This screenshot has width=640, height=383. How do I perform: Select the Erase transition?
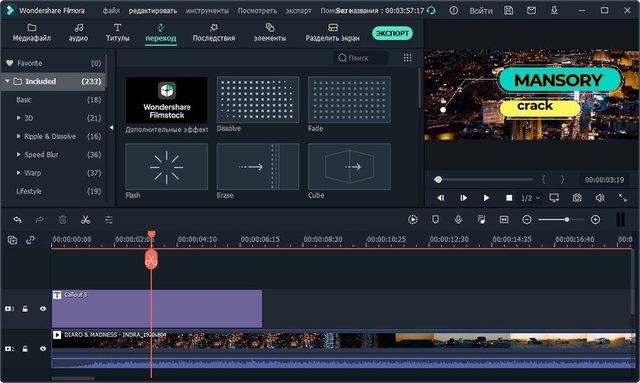(x=258, y=167)
